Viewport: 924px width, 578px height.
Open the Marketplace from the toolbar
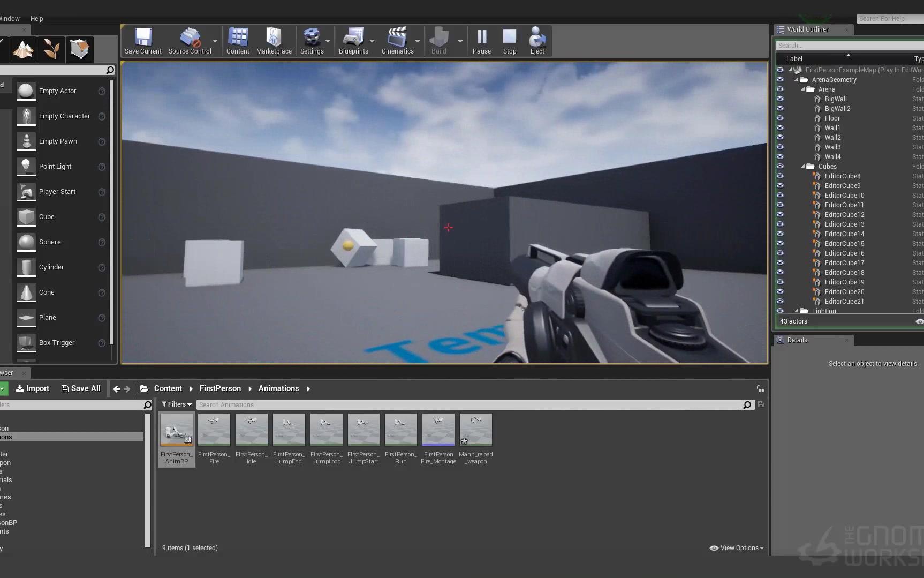(274, 41)
